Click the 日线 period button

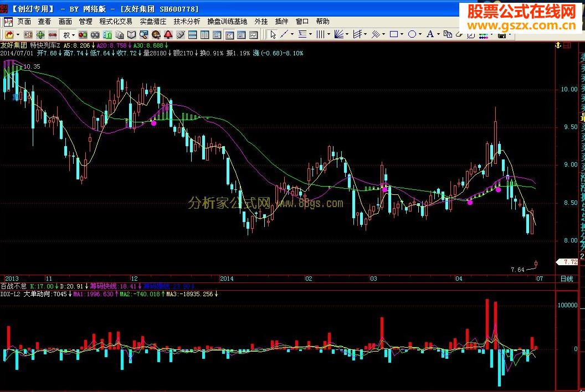[567, 279]
